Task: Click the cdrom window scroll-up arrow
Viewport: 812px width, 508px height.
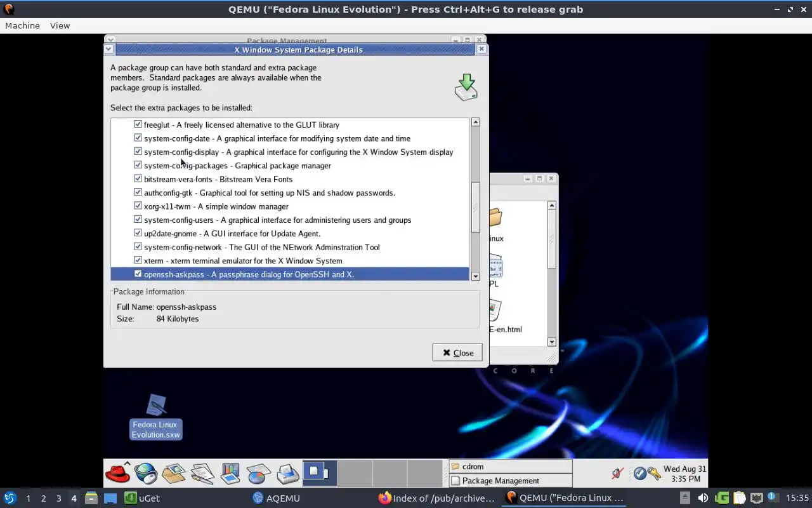Action: tap(552, 205)
